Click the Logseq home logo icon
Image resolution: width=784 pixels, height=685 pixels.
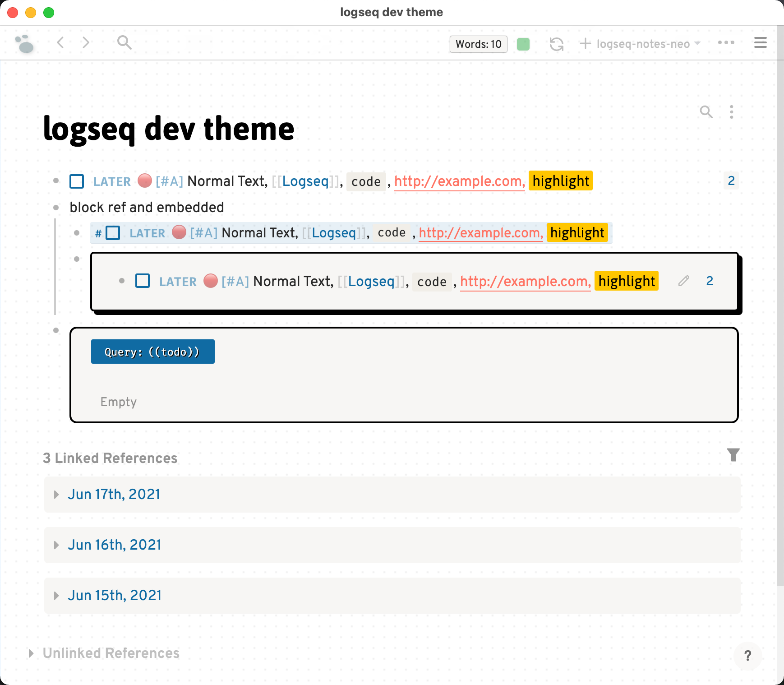pyautogui.click(x=24, y=44)
